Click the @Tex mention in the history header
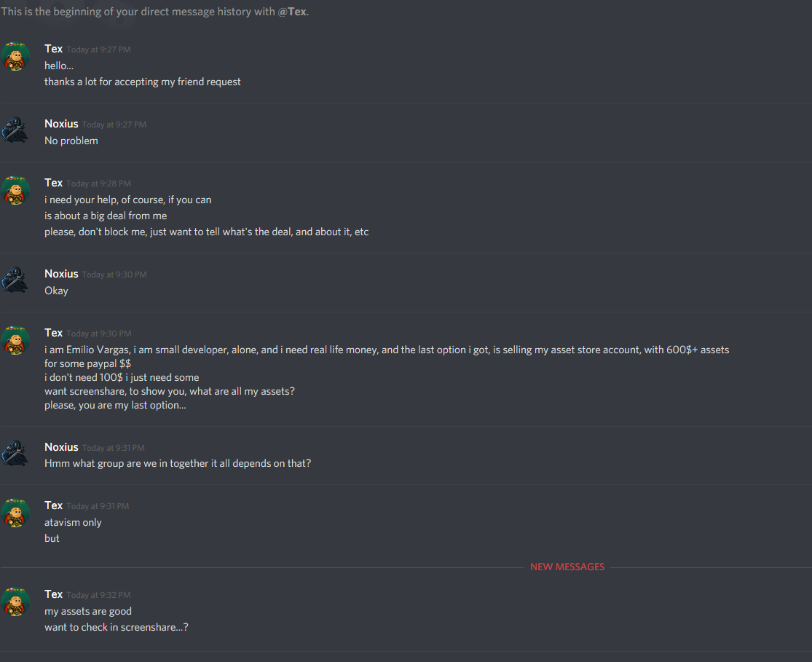 pos(292,12)
